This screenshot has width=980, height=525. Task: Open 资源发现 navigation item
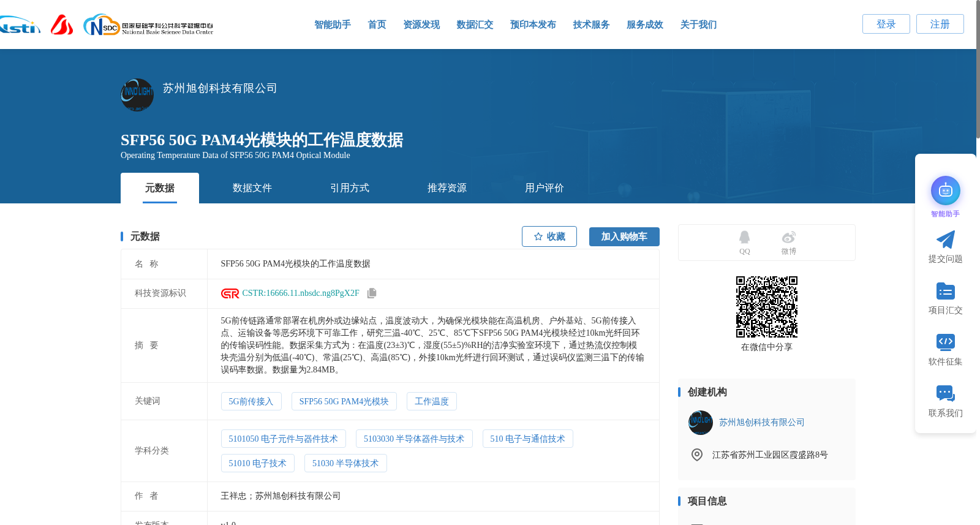coord(421,25)
